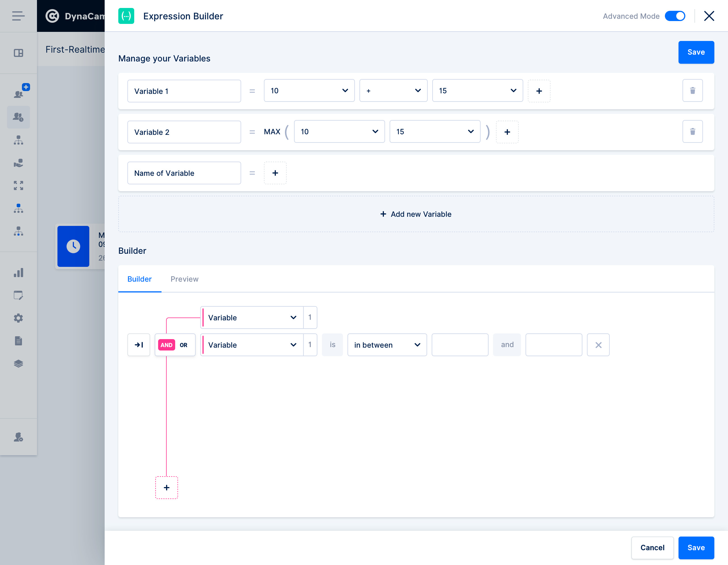This screenshot has width=728, height=565.
Task: Add operand to Variable 1 row
Action: tap(539, 91)
